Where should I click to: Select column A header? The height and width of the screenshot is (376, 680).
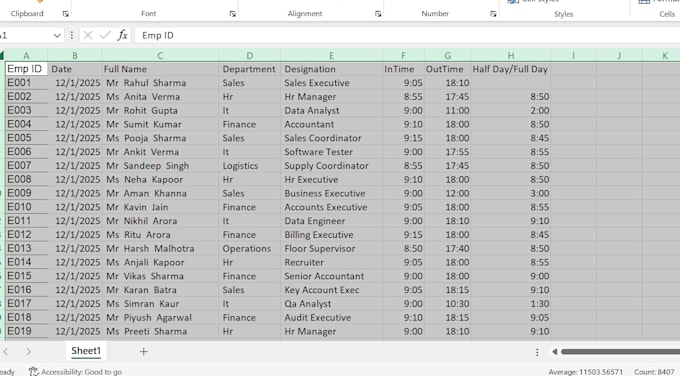pos(26,56)
